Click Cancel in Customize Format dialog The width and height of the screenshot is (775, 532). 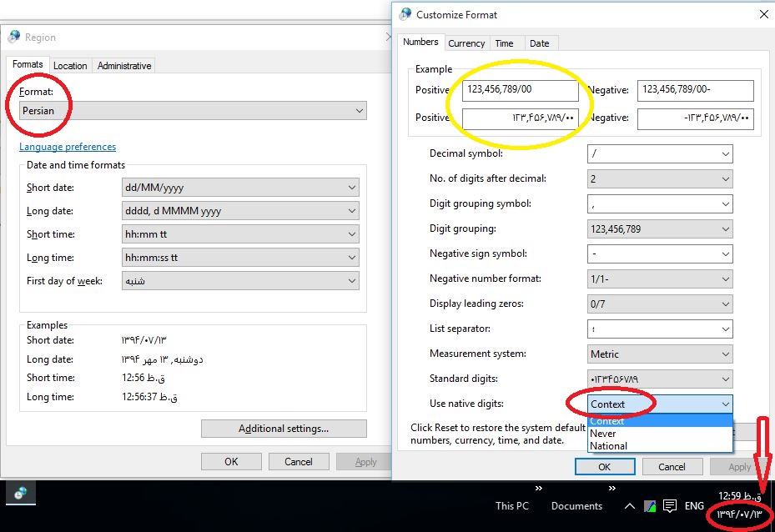click(672, 467)
